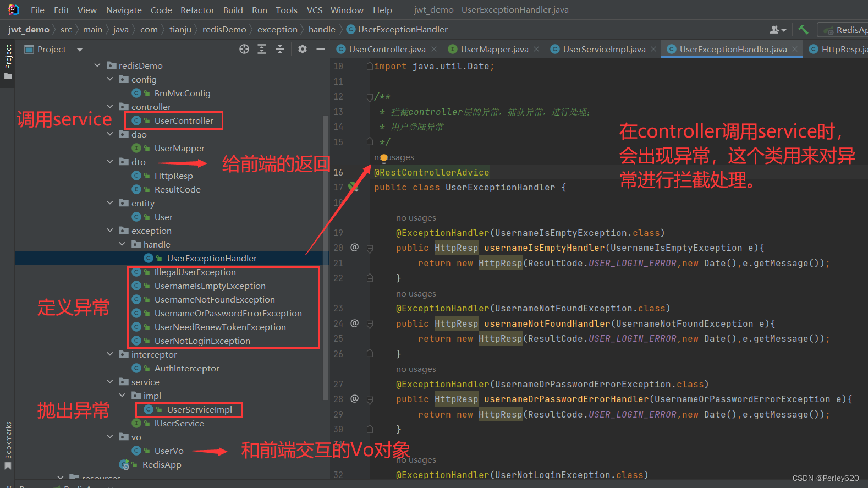
Task: Collapse the vo folder
Action: pyautogui.click(x=110, y=437)
